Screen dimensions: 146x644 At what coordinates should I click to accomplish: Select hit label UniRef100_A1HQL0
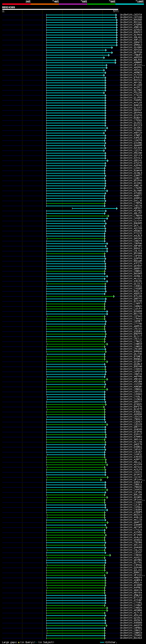[x=131, y=276]
